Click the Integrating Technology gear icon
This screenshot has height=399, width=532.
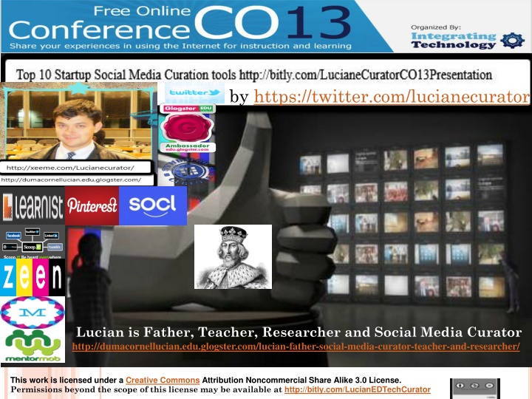coord(512,41)
